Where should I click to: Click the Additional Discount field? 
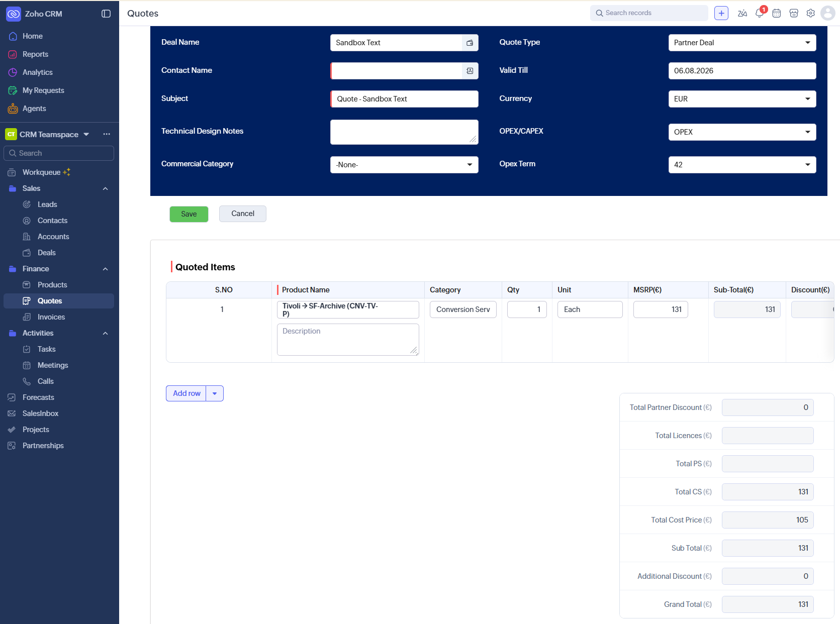coord(768,576)
